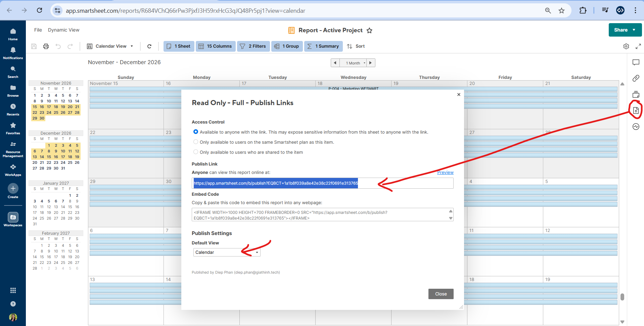
Task: Print the report using the printer icon
Action: pos(46,46)
